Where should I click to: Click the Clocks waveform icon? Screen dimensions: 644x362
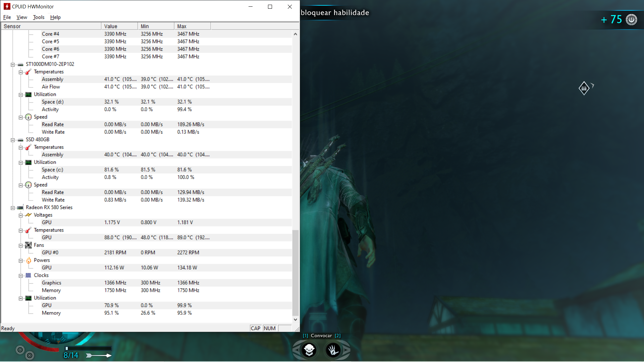point(28,275)
